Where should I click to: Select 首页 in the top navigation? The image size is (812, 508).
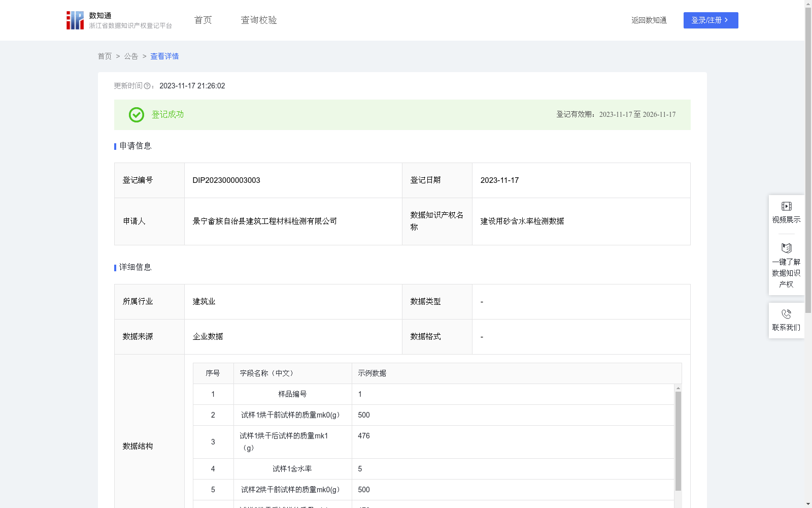202,20
